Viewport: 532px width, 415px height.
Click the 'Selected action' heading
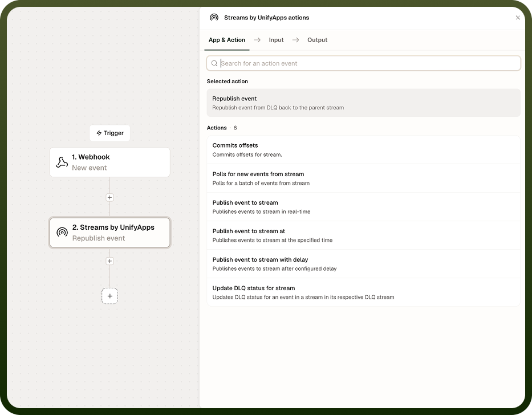228,82
